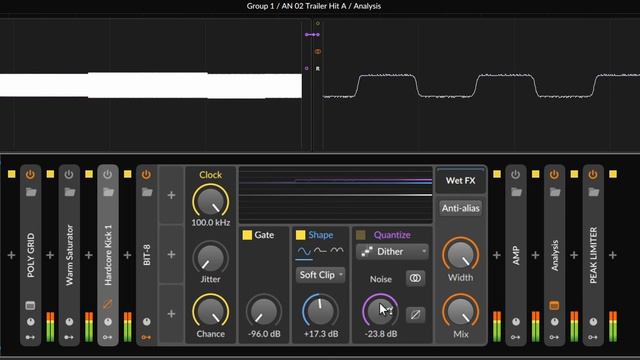Enable the Warm Saturator power button
Viewport: 640px width, 360px height.
point(69,175)
